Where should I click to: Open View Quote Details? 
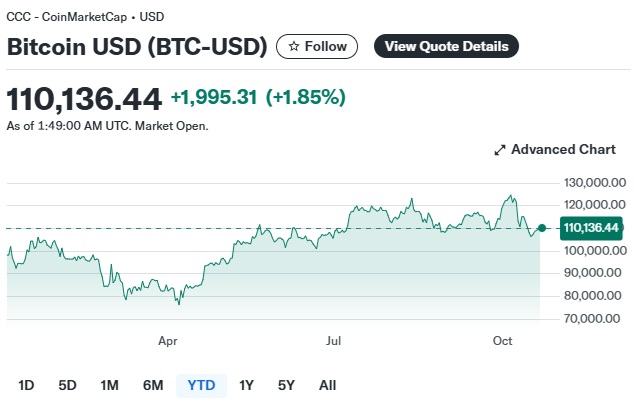coord(446,46)
